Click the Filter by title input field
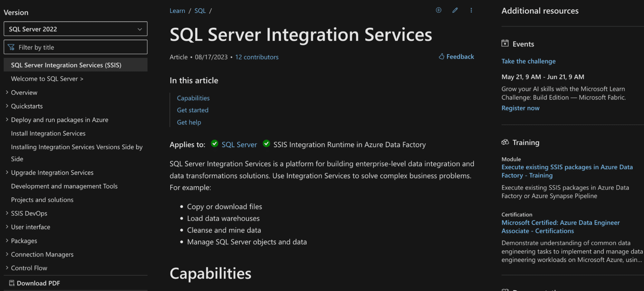644x291 pixels. coord(75,47)
